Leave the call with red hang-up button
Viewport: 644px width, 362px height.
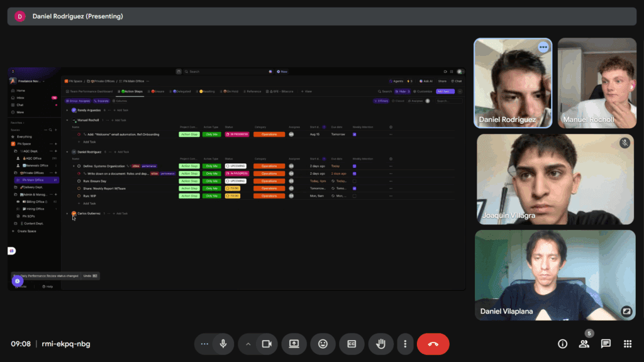click(x=433, y=344)
